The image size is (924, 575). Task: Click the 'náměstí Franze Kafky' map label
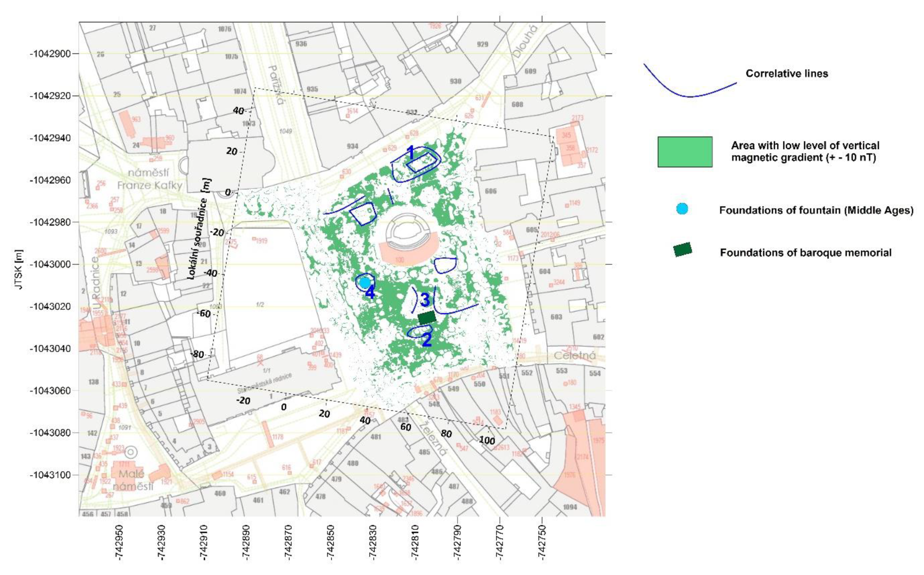tap(149, 179)
